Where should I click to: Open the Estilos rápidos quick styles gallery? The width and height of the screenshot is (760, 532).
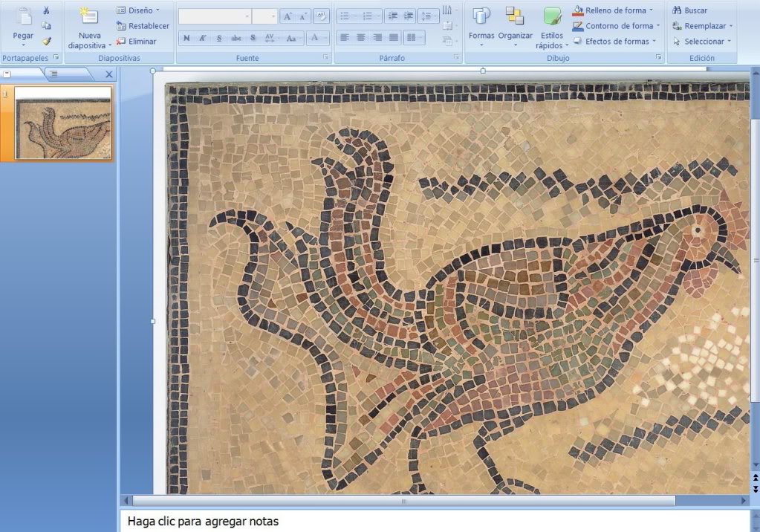(x=551, y=28)
